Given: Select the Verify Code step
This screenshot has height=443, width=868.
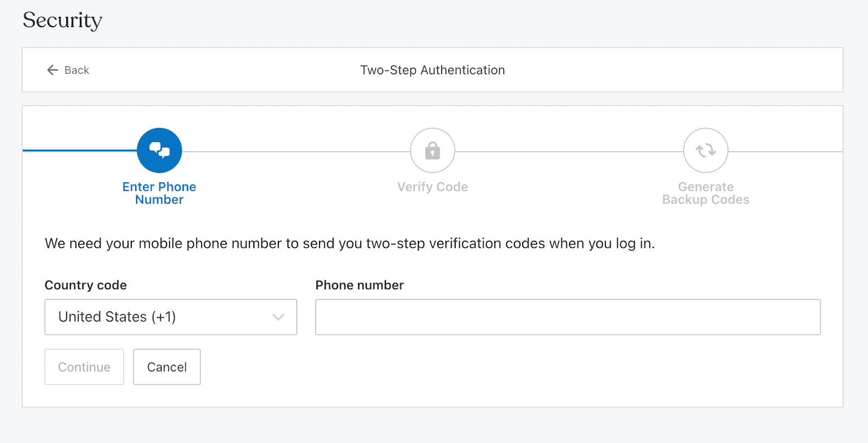Looking at the screenshot, I should pos(432,187).
